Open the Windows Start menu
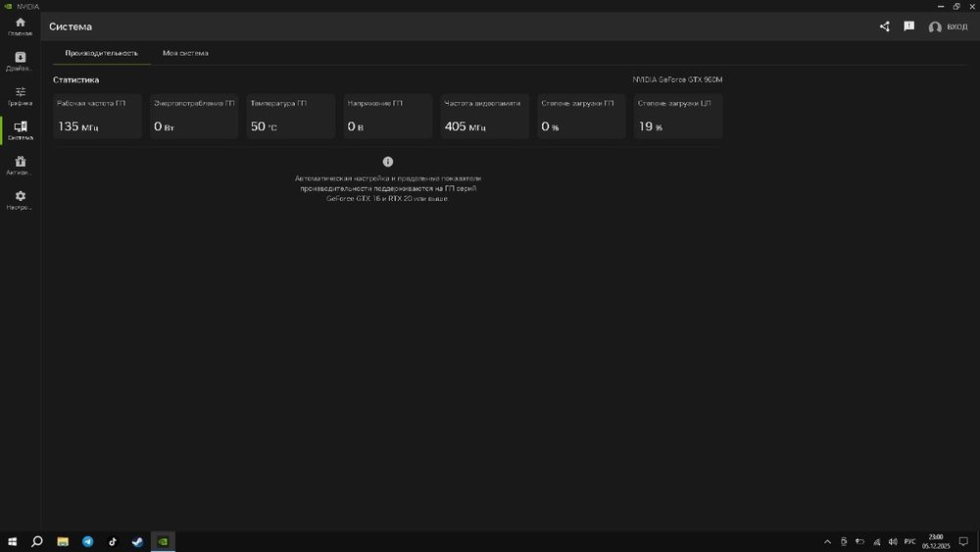The image size is (980, 552). point(12,541)
